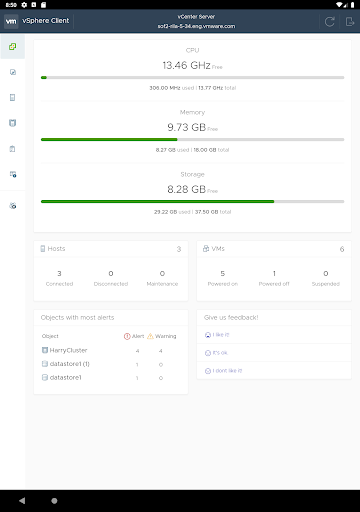Open the hosts icon in sidebar
This screenshot has width=360, height=512.
pyautogui.click(x=13, y=97)
